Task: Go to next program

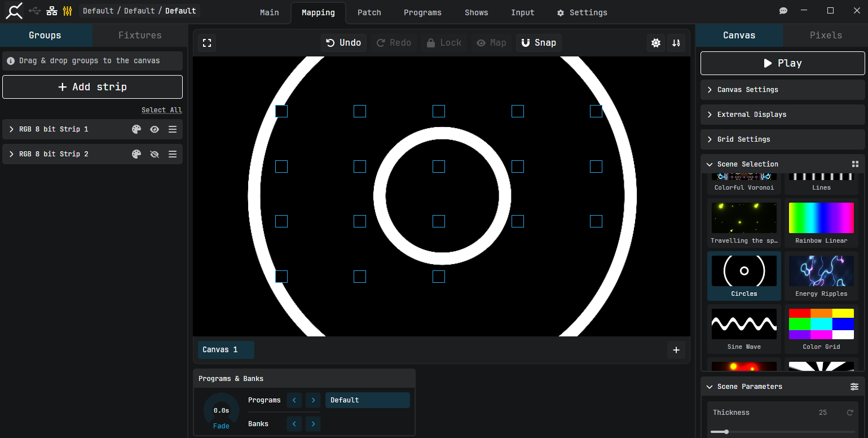Action: pos(313,400)
